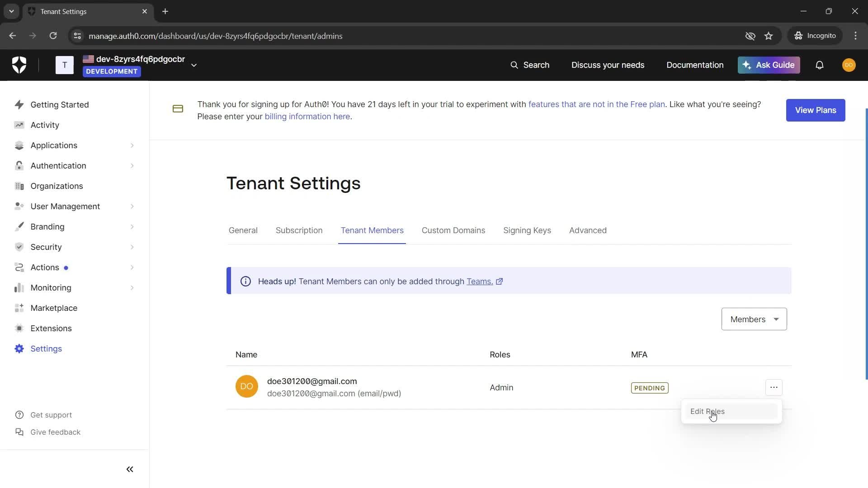The image size is (868, 488).
Task: Expand the Monitoring submenu chevron
Action: (132, 288)
